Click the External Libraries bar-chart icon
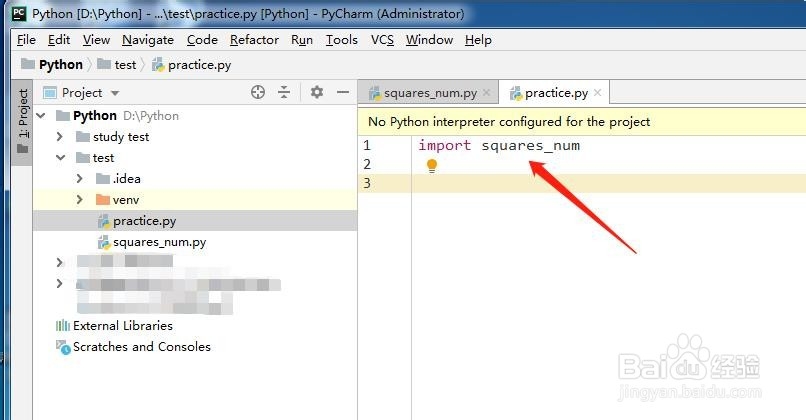The image size is (806, 420). (x=63, y=325)
